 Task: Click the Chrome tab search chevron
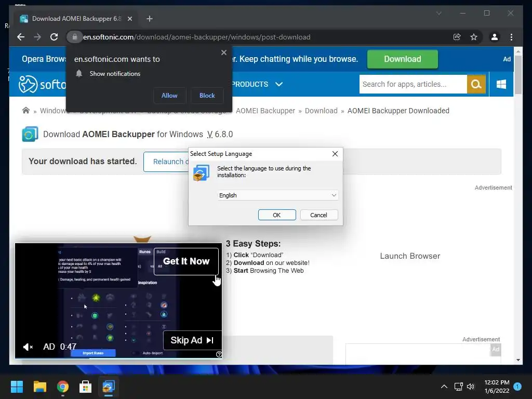pyautogui.click(x=438, y=13)
